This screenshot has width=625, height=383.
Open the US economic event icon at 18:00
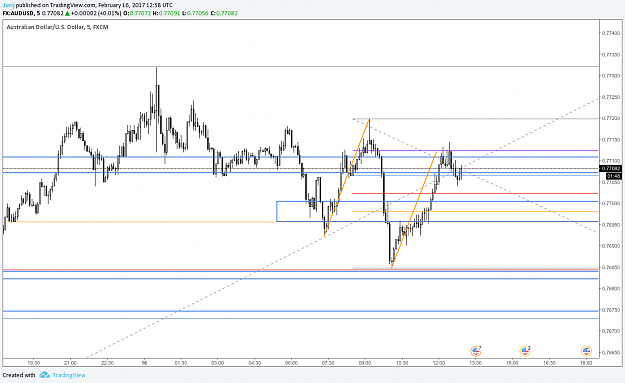pyautogui.click(x=586, y=351)
